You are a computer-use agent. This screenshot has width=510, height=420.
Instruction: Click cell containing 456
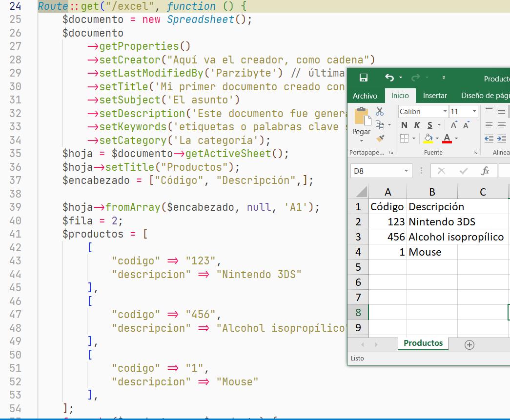pos(388,237)
